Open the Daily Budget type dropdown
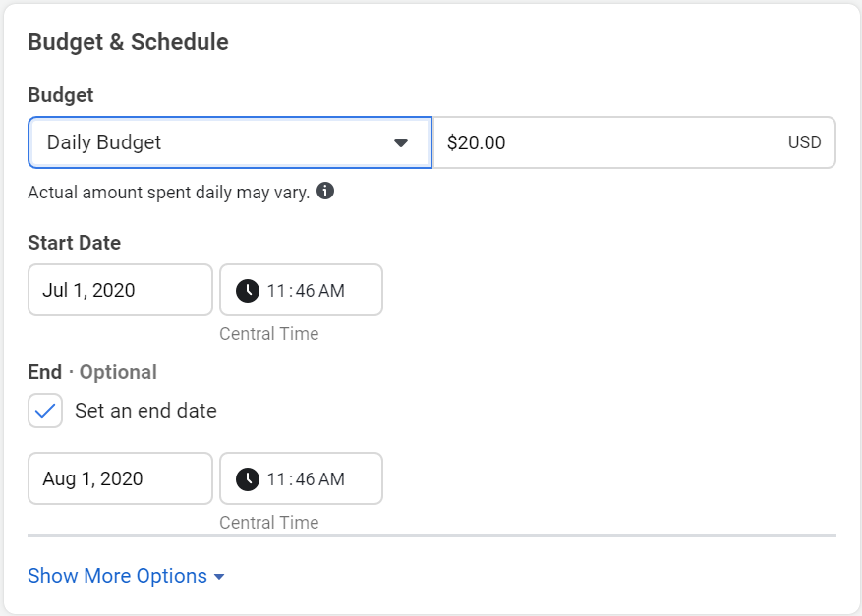This screenshot has height=616, width=862. [230, 142]
